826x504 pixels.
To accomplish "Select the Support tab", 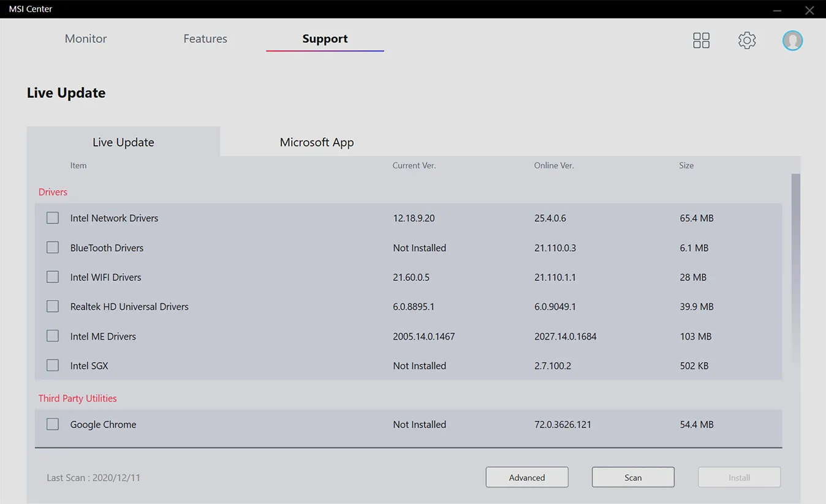I will (x=325, y=39).
